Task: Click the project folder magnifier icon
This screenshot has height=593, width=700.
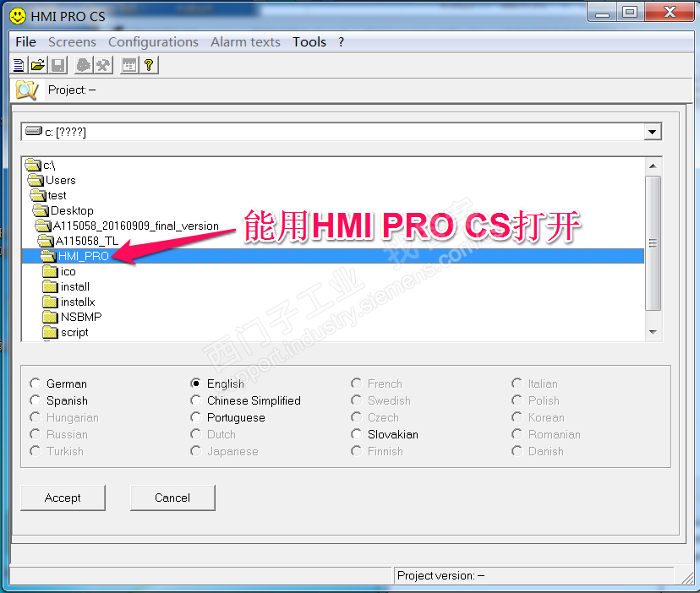Action: tap(27, 90)
